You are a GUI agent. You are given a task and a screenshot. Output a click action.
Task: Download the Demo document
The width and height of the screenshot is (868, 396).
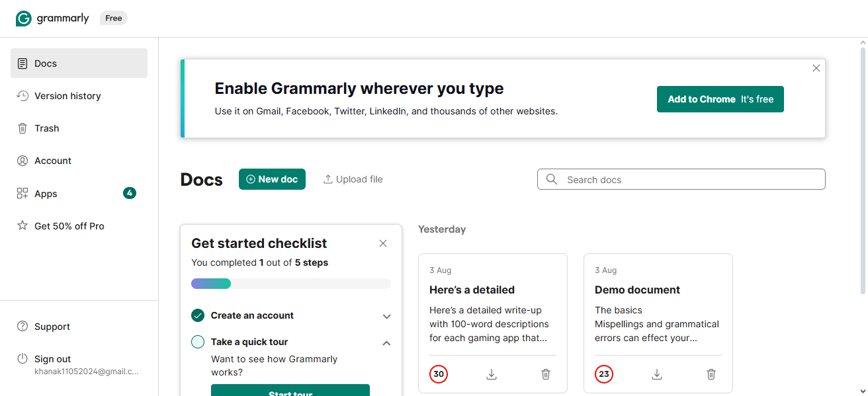657,374
